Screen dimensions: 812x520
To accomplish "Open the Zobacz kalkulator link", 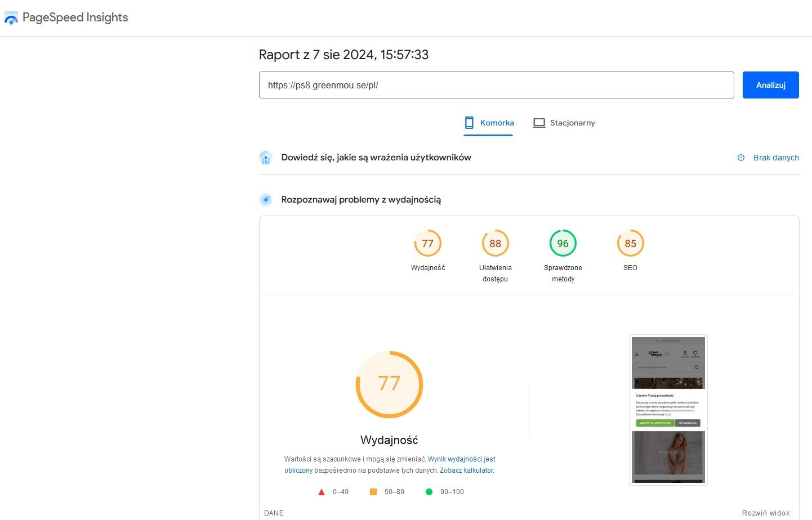I will tap(466, 470).
